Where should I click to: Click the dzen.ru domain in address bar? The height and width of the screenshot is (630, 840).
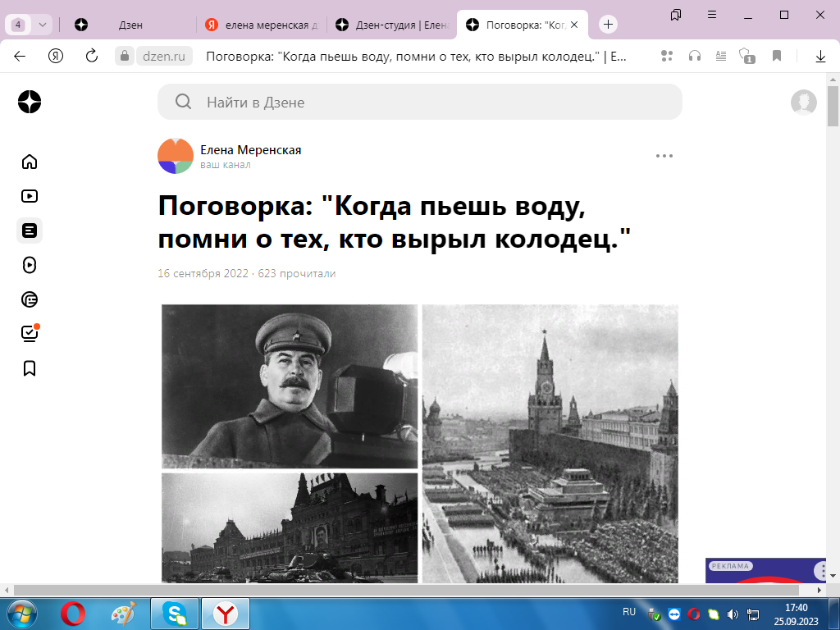[x=164, y=56]
